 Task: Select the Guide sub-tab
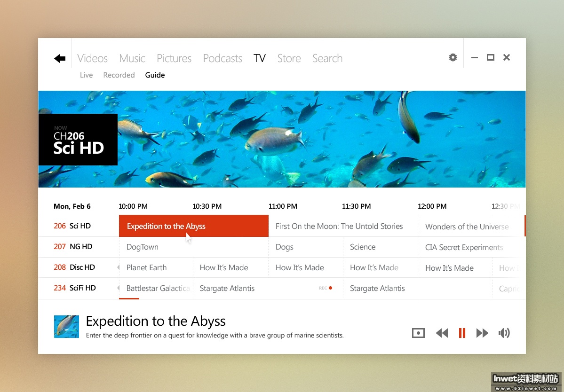click(x=155, y=75)
